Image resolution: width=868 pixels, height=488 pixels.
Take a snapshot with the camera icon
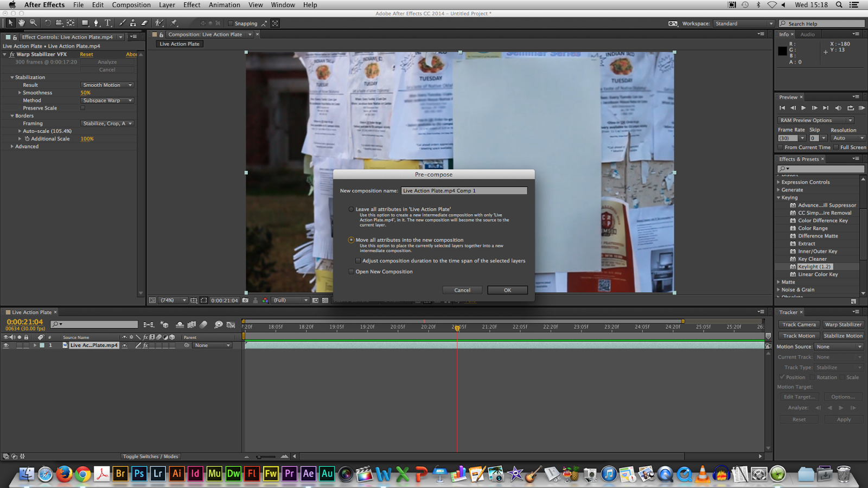click(x=245, y=300)
